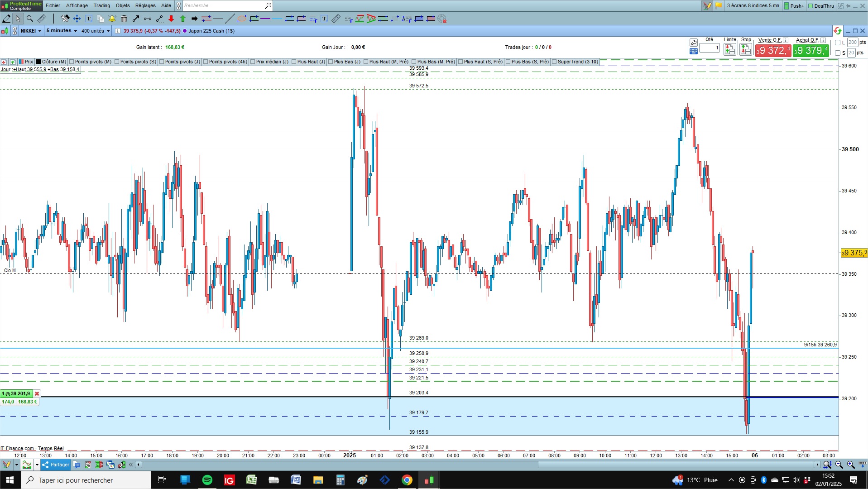Click the green Achat buy price button

click(x=811, y=50)
